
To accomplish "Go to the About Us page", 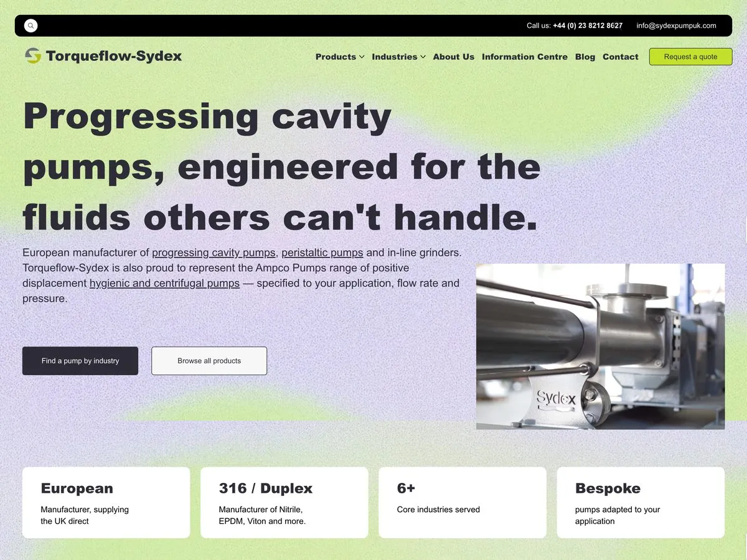I will (x=454, y=57).
